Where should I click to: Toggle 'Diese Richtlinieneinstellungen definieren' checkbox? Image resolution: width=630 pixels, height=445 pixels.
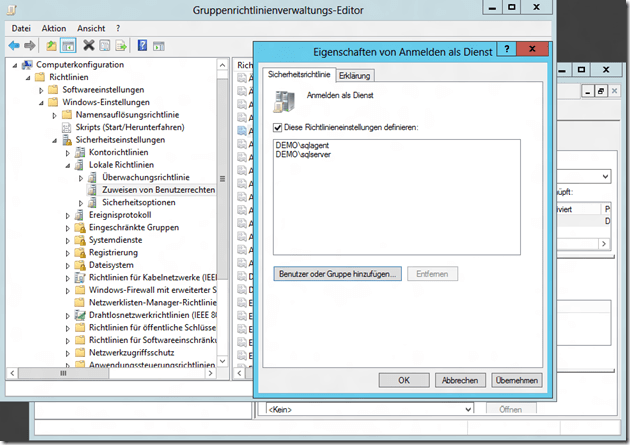277,128
